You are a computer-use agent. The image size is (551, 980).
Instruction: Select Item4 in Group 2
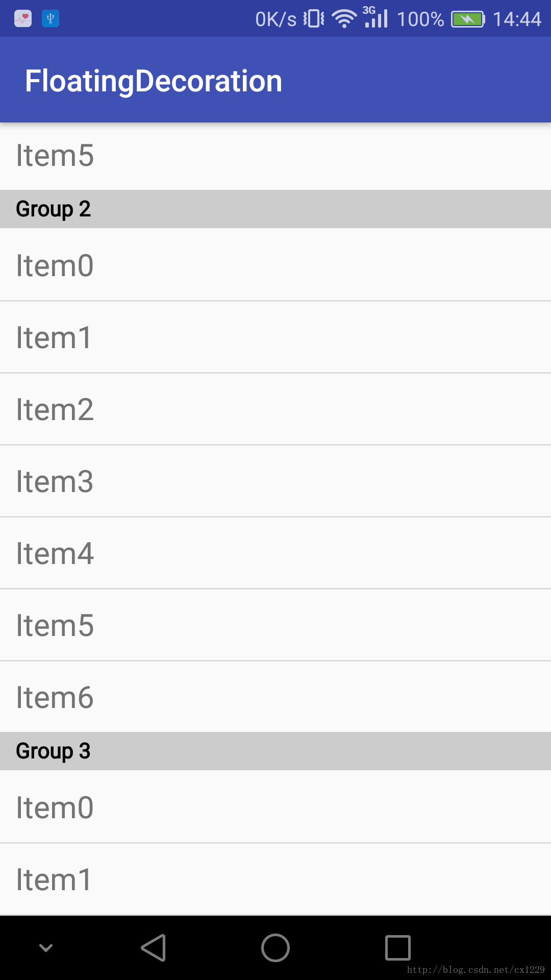point(275,553)
